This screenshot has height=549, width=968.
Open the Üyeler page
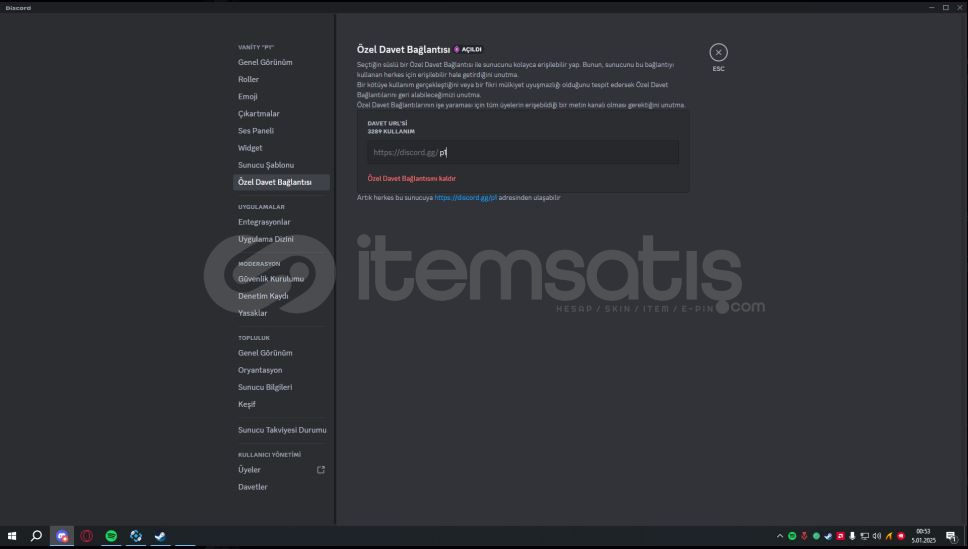(249, 470)
